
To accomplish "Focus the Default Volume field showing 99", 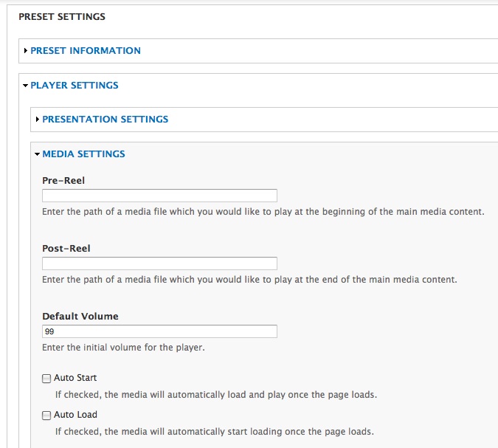I will 159,331.
